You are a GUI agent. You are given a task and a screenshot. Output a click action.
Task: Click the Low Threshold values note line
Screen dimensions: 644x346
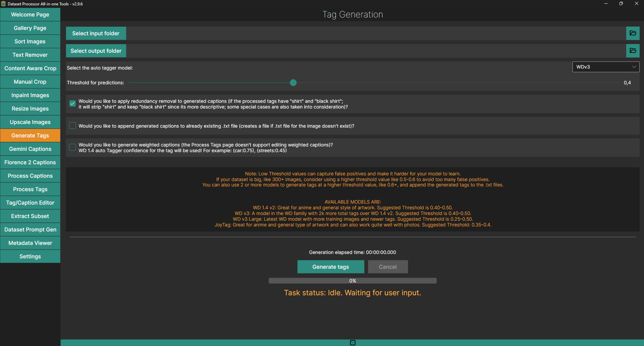pos(353,174)
